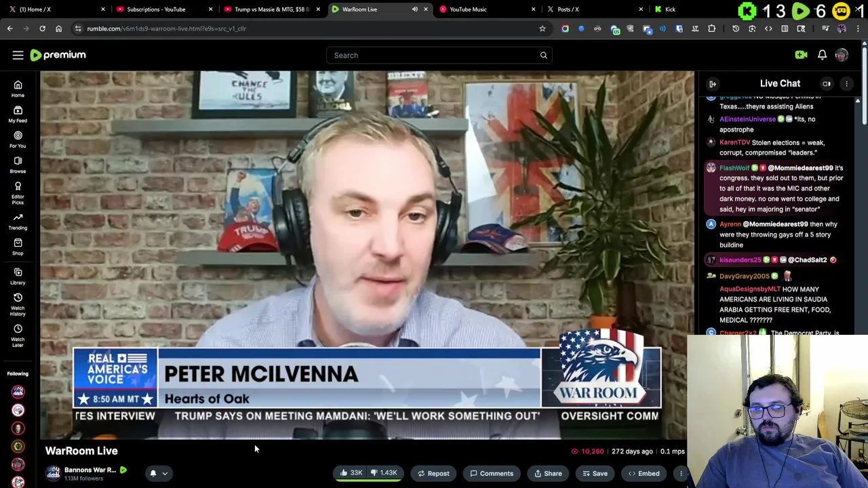Open the Trending page
The height and width of the screenshot is (488, 868).
pos(18,222)
